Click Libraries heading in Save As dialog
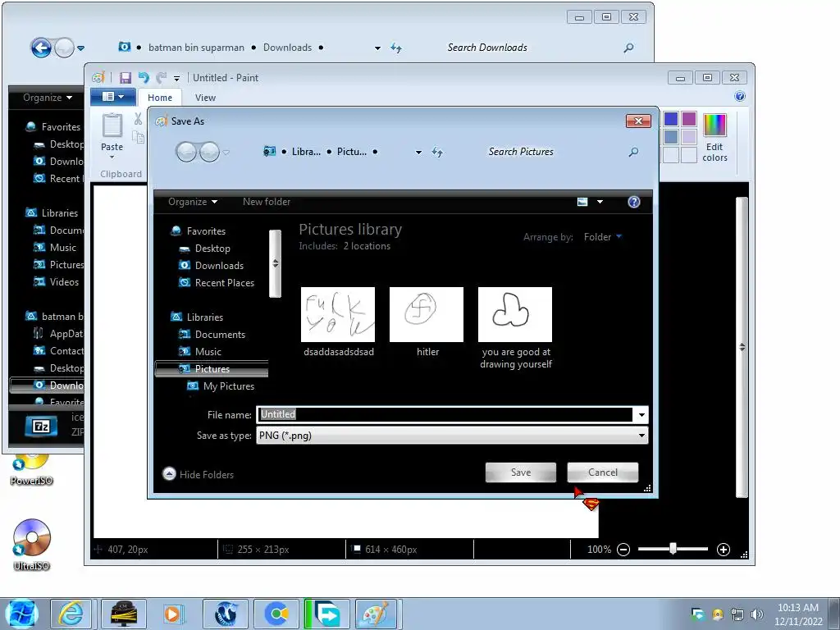Viewport: 840px width, 630px height. pyautogui.click(x=204, y=317)
